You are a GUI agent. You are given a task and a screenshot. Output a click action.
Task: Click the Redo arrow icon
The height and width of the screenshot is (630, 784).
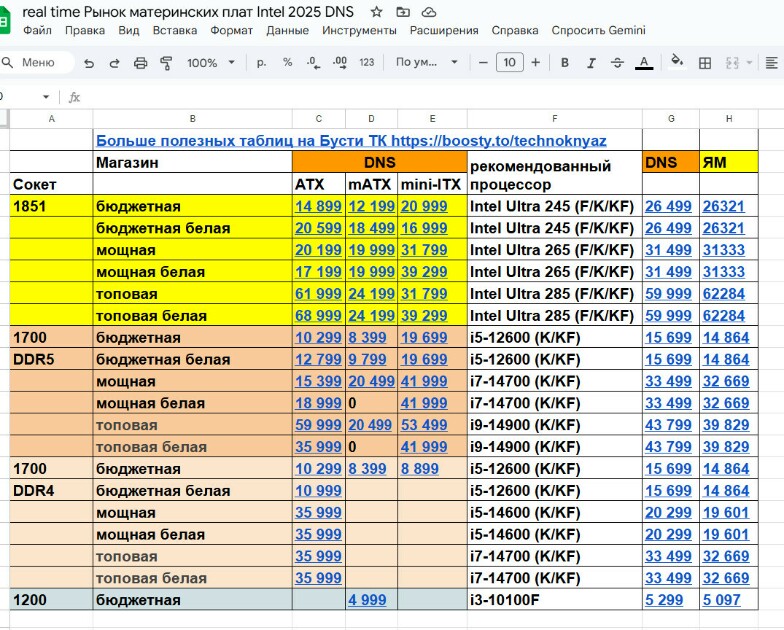tap(114, 63)
